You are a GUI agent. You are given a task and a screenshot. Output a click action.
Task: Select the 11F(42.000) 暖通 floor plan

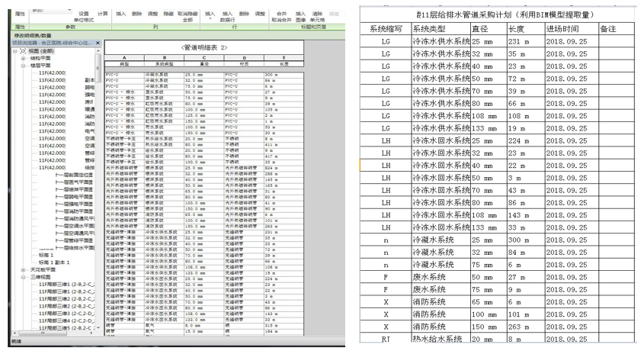pos(66,109)
